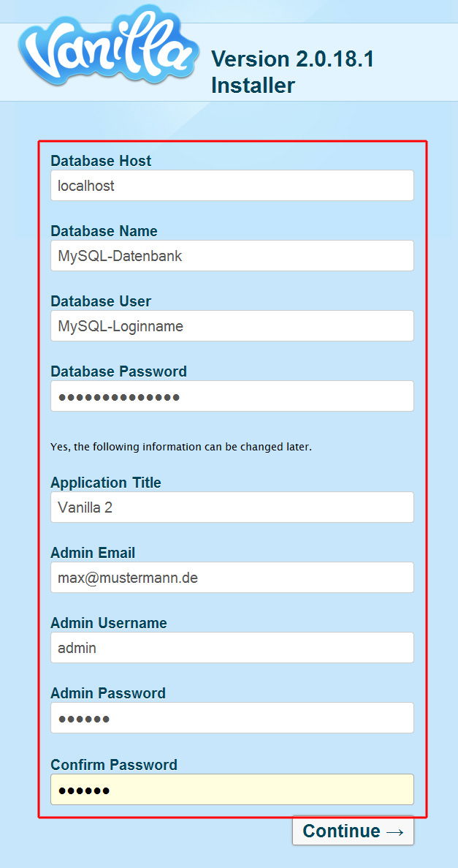The height and width of the screenshot is (868, 458).
Task: Click the Admin Password field
Action: 232,718
